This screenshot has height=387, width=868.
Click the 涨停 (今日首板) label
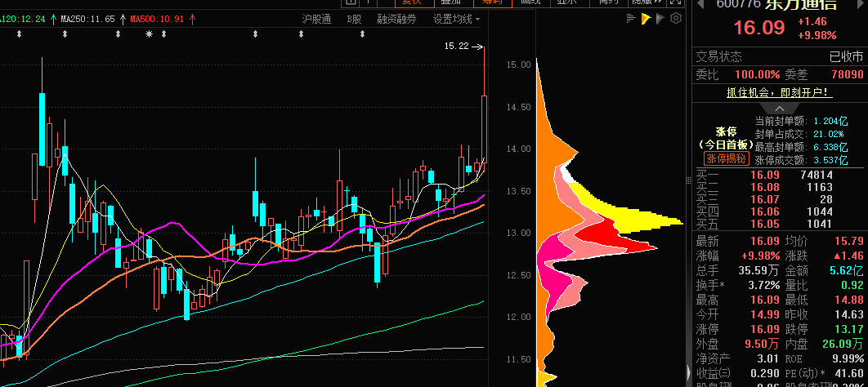[x=727, y=138]
